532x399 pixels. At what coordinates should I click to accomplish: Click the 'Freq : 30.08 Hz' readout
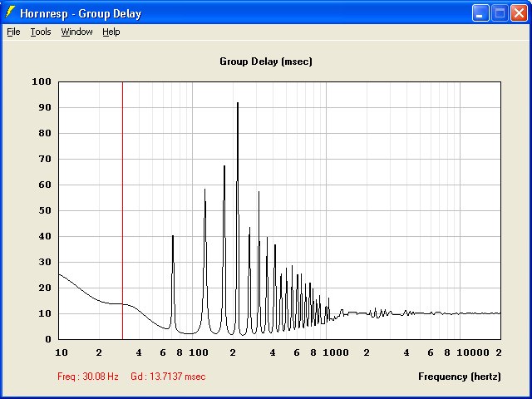(x=88, y=377)
